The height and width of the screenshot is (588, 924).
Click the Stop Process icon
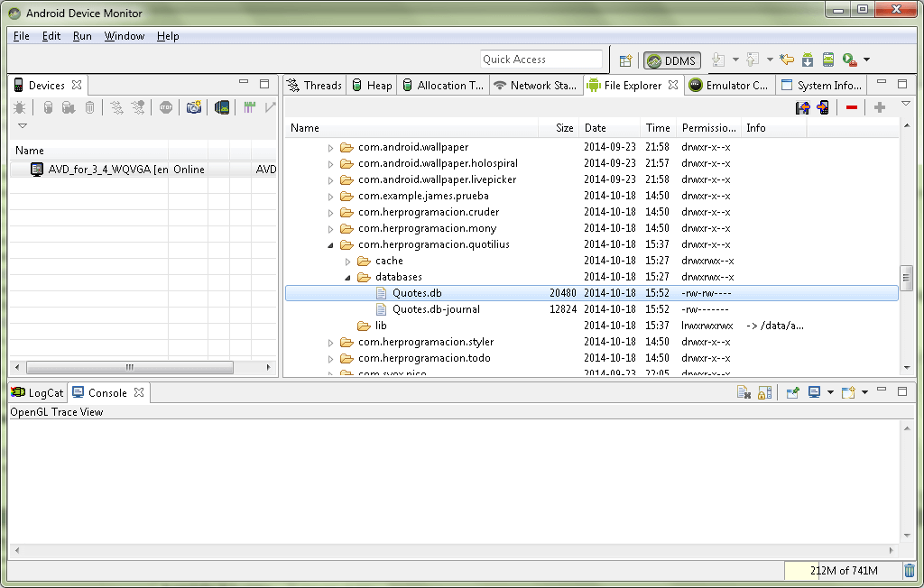pos(166,108)
